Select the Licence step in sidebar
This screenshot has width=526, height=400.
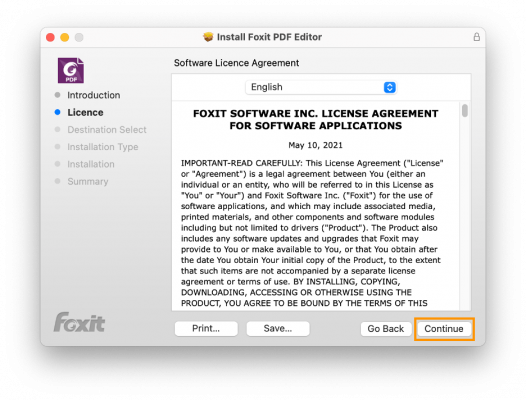pyautogui.click(x=85, y=112)
